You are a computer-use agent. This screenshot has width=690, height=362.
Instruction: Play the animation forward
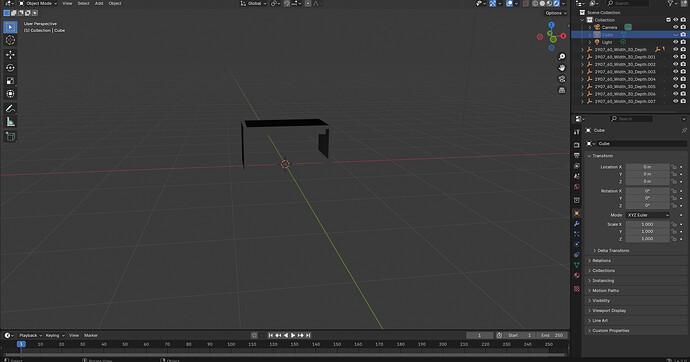293,335
